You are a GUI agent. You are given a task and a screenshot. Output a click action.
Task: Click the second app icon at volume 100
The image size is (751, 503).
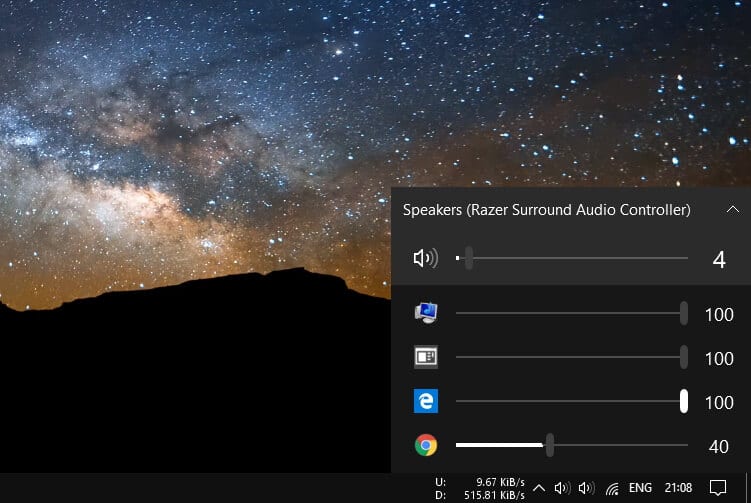click(426, 357)
